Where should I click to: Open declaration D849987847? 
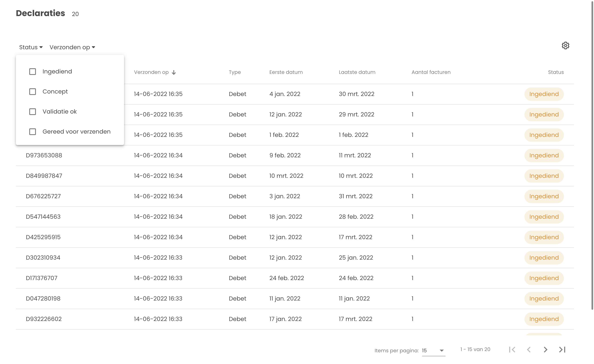[x=44, y=176]
